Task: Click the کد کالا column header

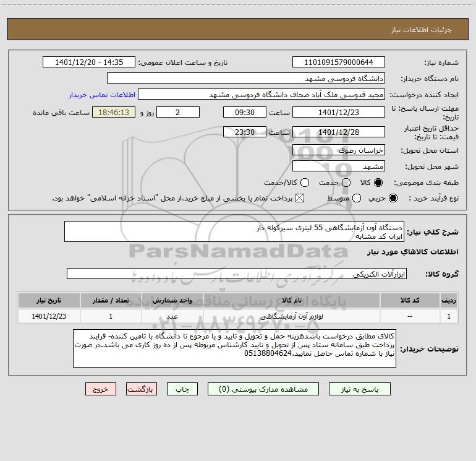Action: tap(410, 300)
